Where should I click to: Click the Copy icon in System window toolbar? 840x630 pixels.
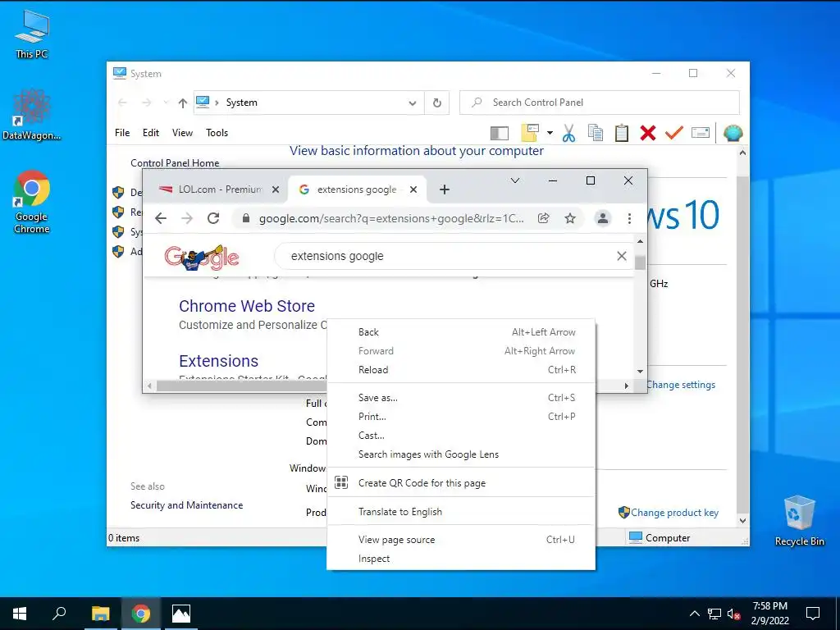596,133
